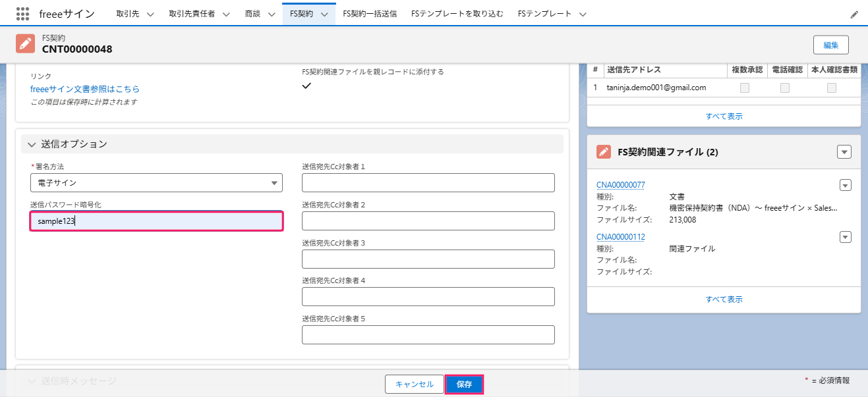Viewport: 868px width, 397px height.
Task: Toggle 本人確認書類 checkbox for taninja.demo001
Action: 832,88
